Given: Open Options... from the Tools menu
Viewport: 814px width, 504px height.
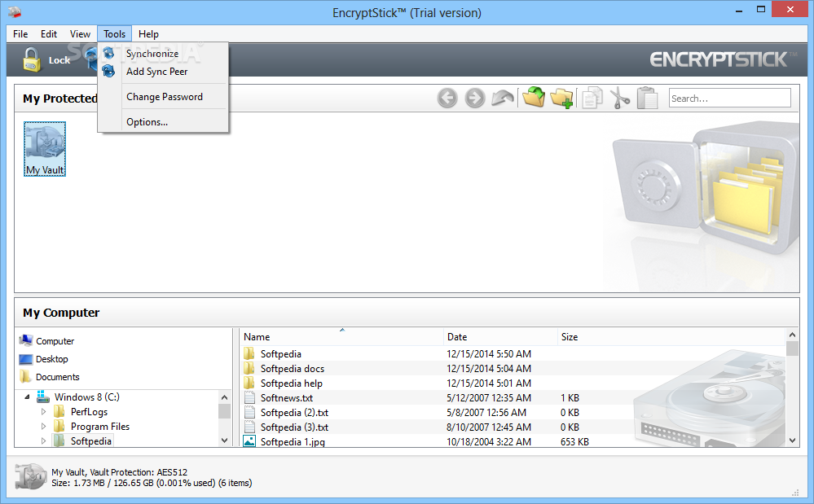Looking at the screenshot, I should 163,122.
